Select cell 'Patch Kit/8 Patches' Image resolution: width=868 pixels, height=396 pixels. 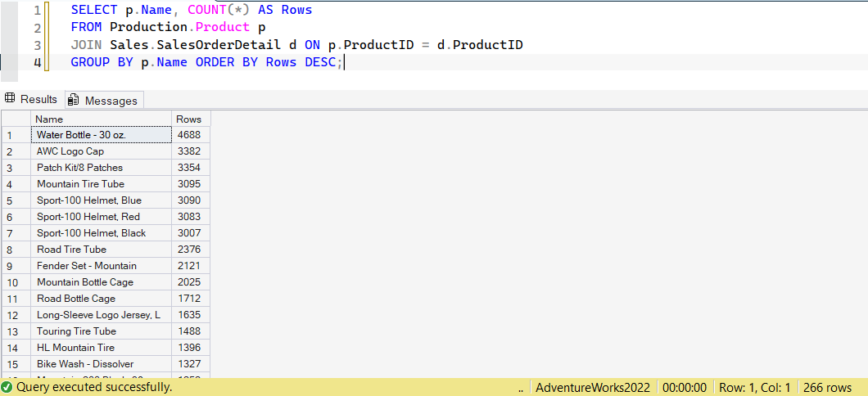click(102, 167)
